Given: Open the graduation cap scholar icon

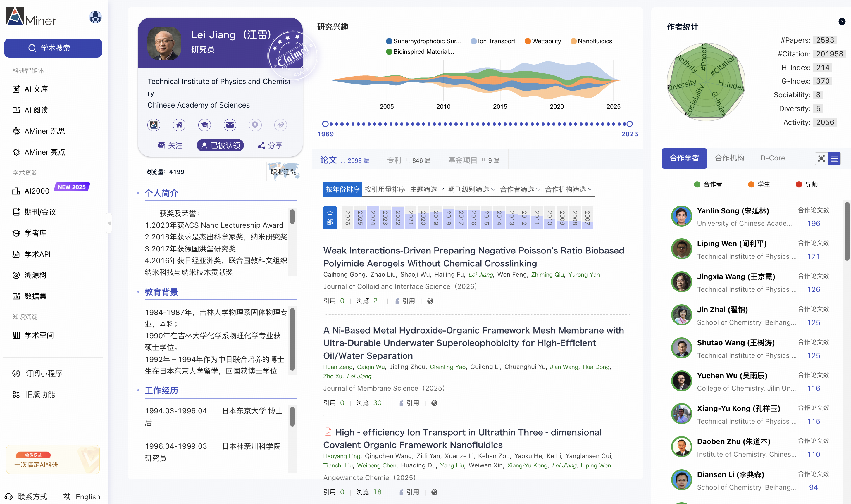Looking at the screenshot, I should tap(204, 125).
